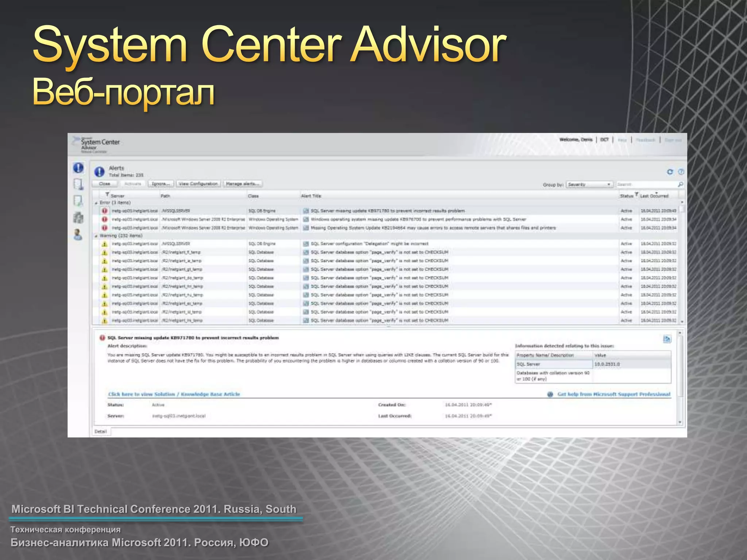Screen dimensions: 747x560
Task: Select the Detail tab
Action: pyautogui.click(x=101, y=432)
